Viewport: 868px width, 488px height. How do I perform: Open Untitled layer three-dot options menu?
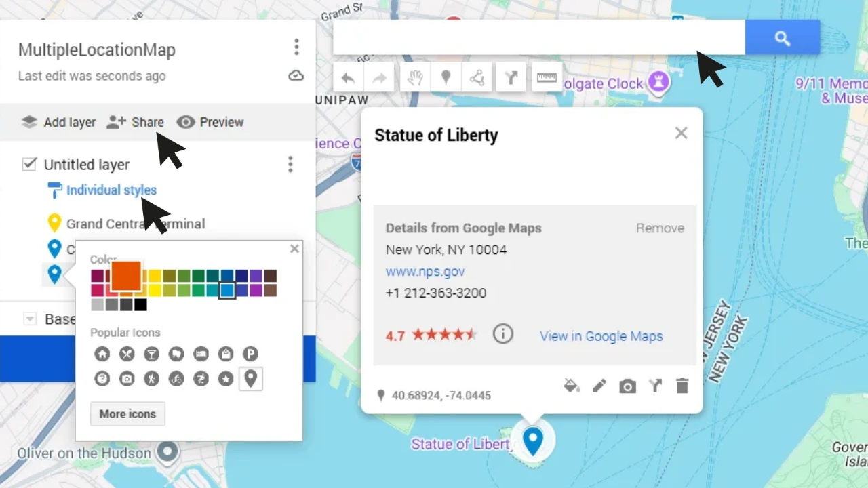tap(290, 164)
